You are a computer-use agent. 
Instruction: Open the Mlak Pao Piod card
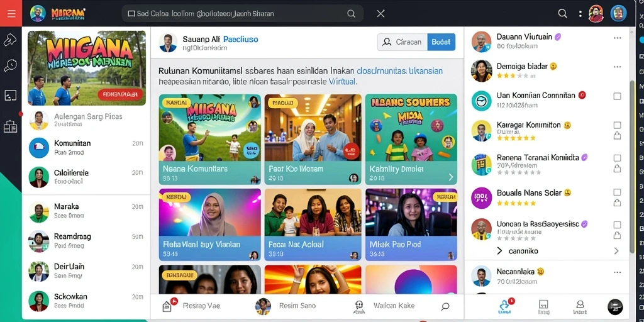(x=411, y=225)
